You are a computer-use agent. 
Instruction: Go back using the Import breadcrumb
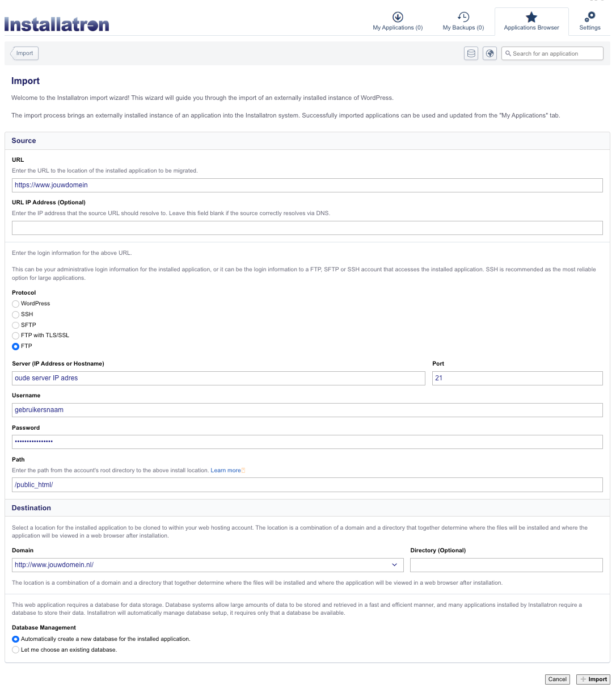[24, 53]
